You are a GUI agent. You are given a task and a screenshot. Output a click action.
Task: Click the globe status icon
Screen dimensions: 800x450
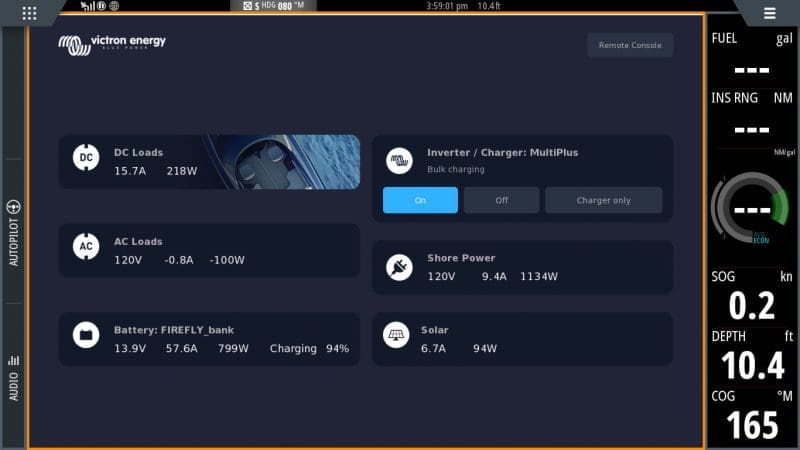114,6
